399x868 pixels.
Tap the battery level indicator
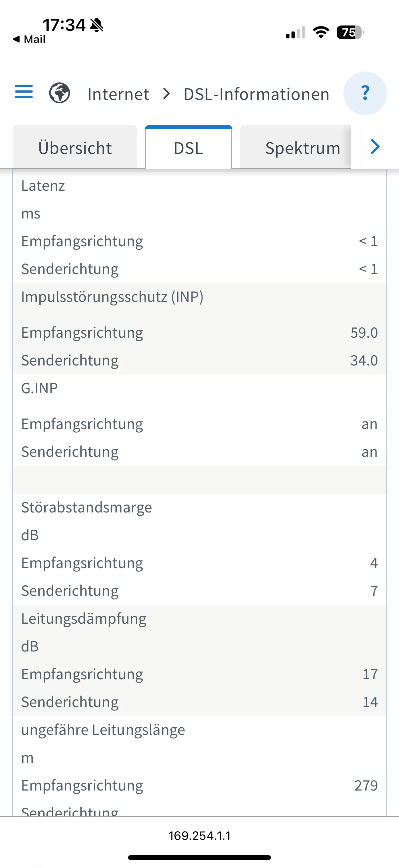point(349,32)
